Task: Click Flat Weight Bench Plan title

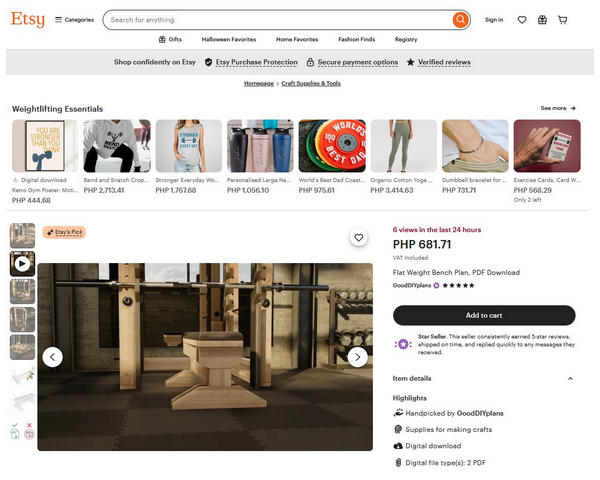Action: [x=456, y=273]
